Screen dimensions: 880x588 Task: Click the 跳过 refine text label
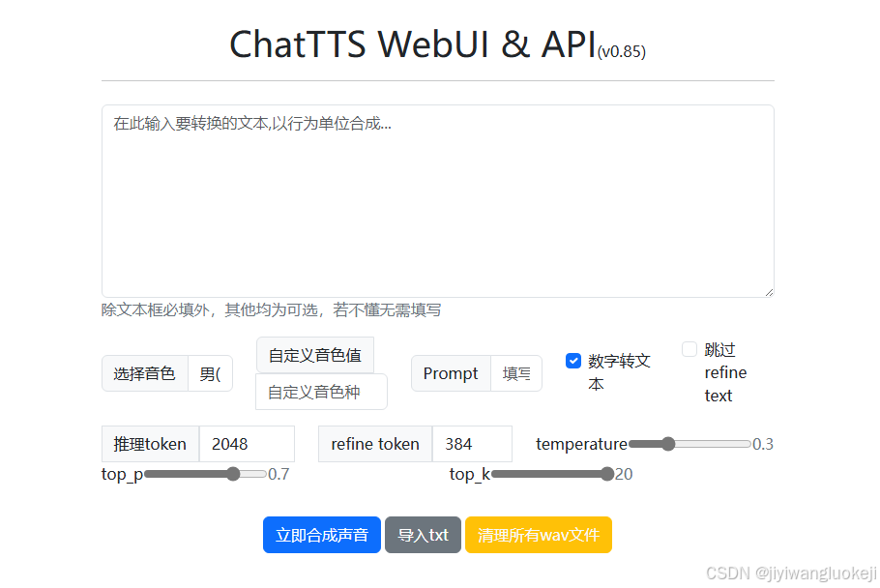725,372
